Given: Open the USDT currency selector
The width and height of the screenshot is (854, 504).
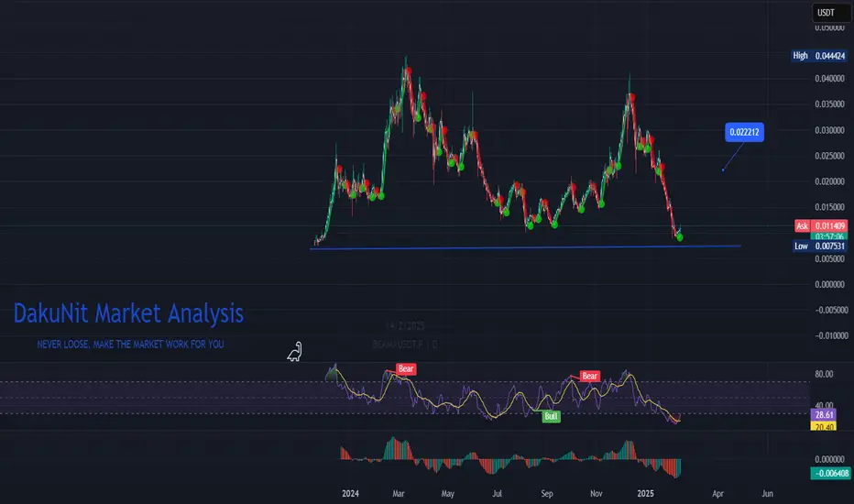Looking at the screenshot, I should (832, 13).
